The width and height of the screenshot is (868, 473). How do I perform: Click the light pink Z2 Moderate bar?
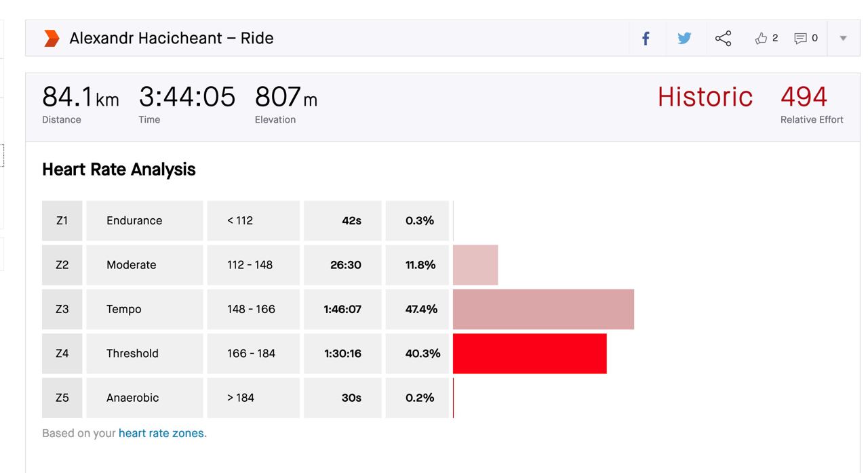click(x=475, y=265)
